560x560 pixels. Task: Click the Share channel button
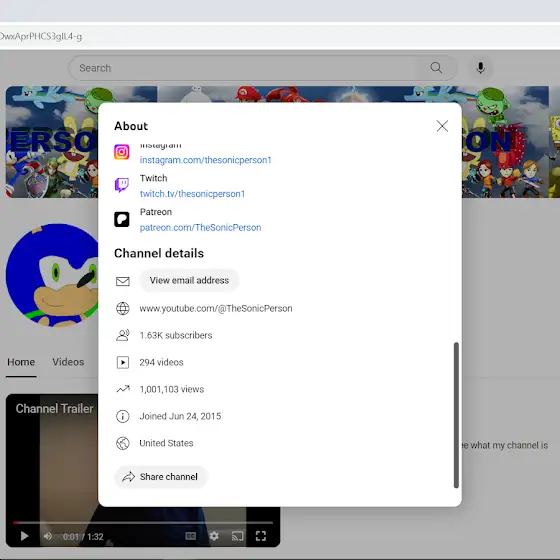[x=161, y=477]
